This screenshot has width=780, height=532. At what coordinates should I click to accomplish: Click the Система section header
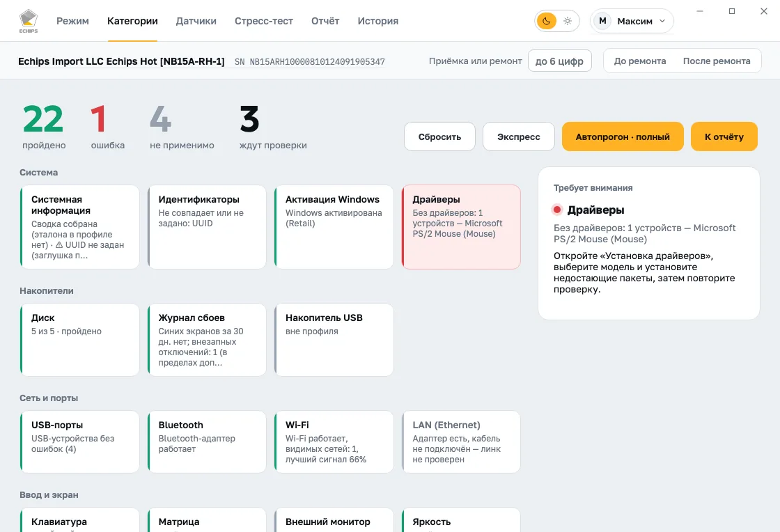pos(39,173)
